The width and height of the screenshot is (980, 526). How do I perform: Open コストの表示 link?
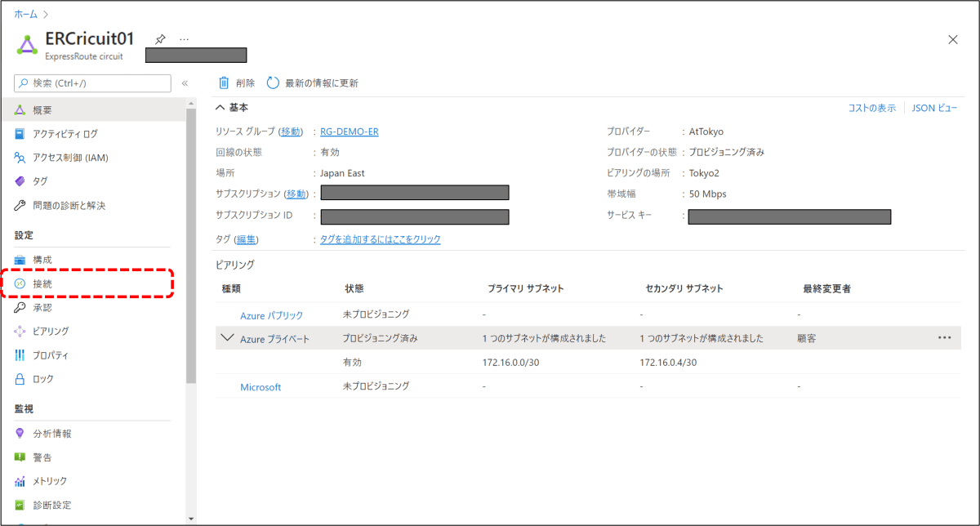tap(871, 108)
